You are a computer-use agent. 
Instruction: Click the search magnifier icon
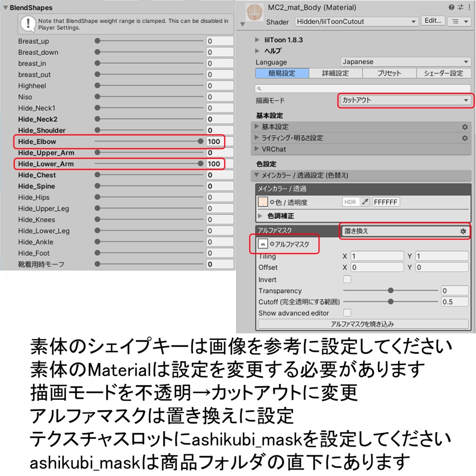pos(259,89)
